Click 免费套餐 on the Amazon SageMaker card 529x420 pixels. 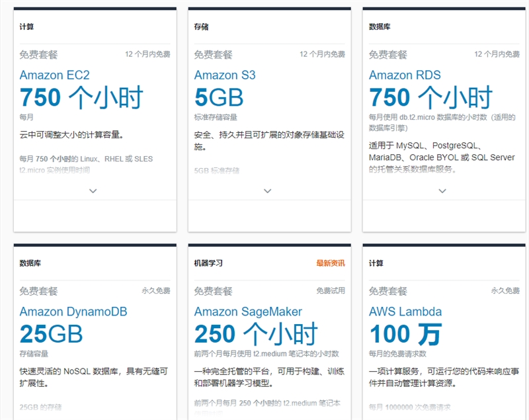pyautogui.click(x=213, y=291)
